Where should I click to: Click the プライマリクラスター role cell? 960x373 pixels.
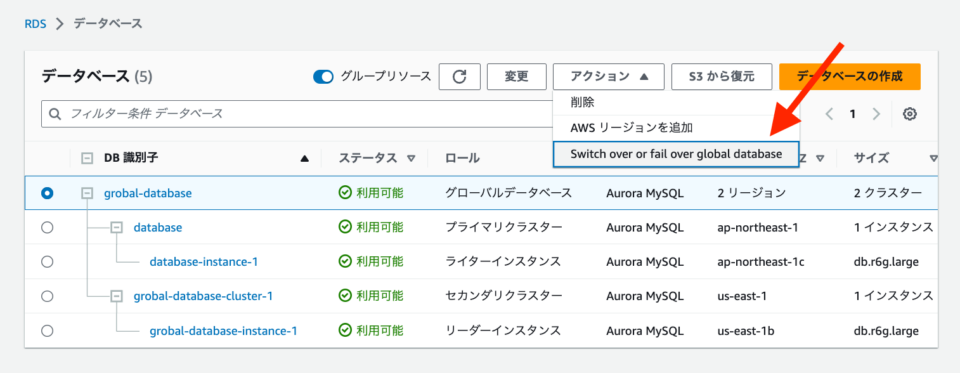pos(503,227)
